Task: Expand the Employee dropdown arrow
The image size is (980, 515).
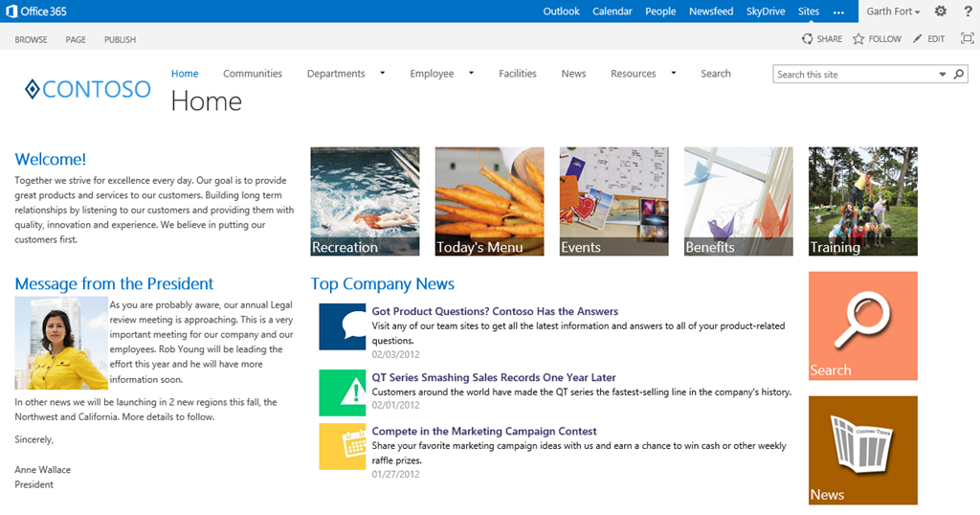Action: point(471,73)
